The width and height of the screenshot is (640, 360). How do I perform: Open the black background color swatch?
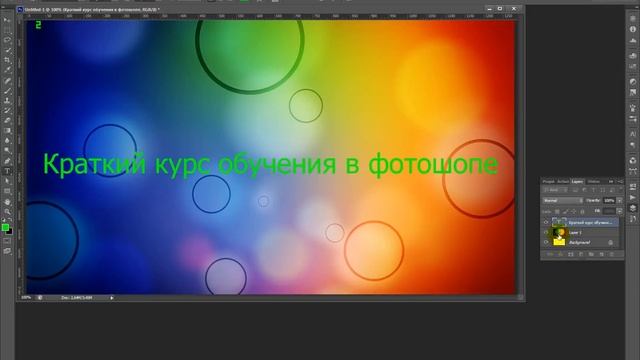(x=10, y=232)
